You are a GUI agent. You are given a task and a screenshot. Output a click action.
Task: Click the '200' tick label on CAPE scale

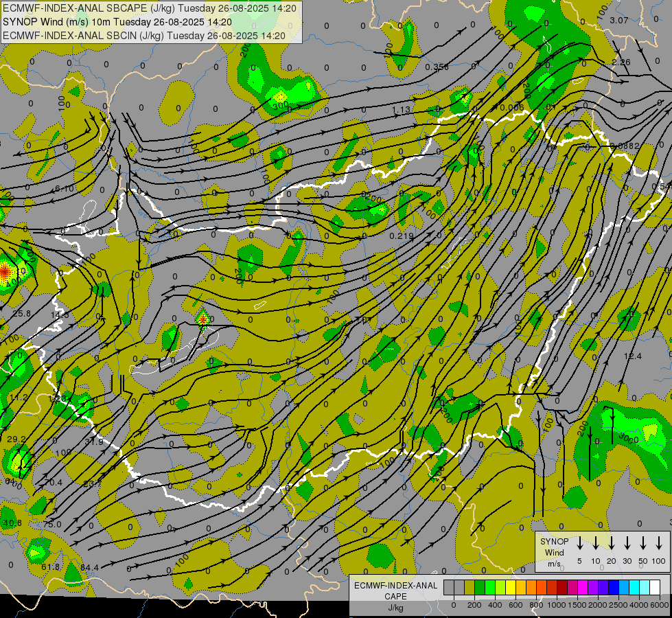point(474,605)
